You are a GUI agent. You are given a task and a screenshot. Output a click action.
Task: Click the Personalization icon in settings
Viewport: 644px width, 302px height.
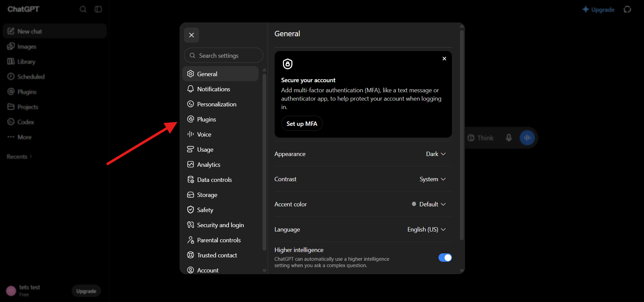click(x=190, y=104)
